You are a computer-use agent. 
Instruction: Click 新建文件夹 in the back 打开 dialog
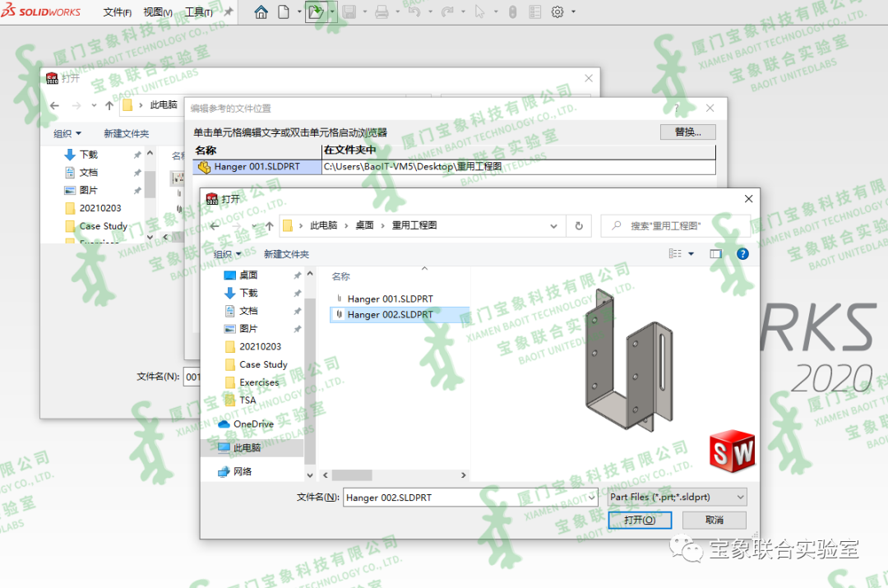coord(127,134)
